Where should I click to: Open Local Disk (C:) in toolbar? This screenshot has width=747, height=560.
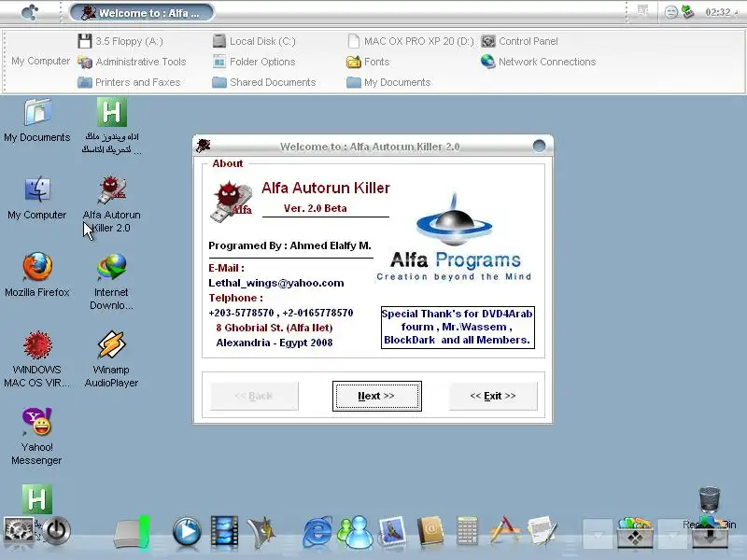pos(254,41)
